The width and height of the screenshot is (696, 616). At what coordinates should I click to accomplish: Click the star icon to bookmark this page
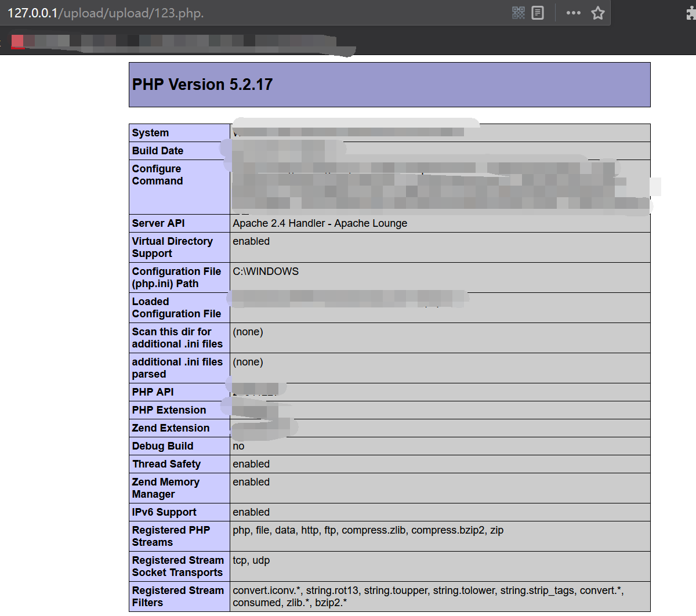(x=598, y=12)
